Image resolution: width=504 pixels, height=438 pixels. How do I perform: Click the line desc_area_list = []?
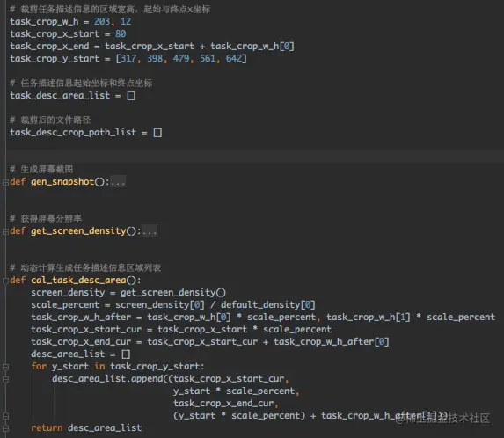click(81, 354)
